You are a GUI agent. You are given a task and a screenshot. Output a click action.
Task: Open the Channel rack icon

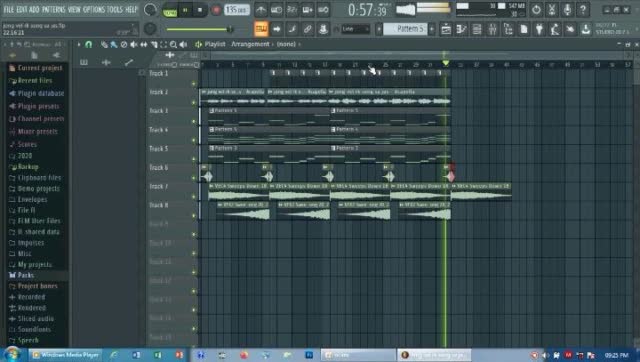[477, 29]
